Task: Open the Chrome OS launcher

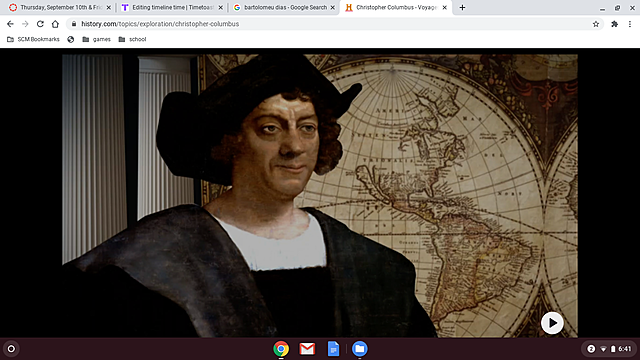Action: point(11,349)
